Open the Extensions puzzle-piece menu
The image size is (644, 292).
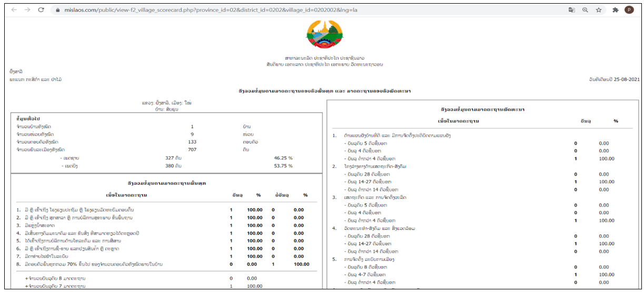click(615, 10)
